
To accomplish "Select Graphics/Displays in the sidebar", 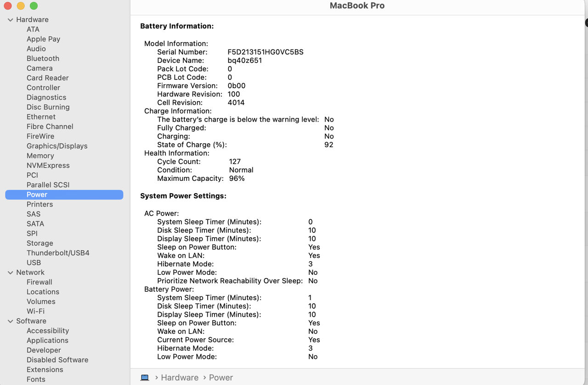I will click(57, 146).
